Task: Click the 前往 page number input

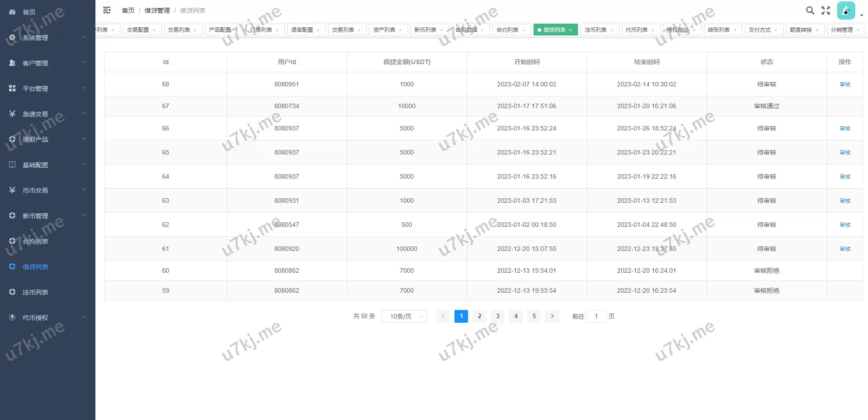Action: coord(596,316)
